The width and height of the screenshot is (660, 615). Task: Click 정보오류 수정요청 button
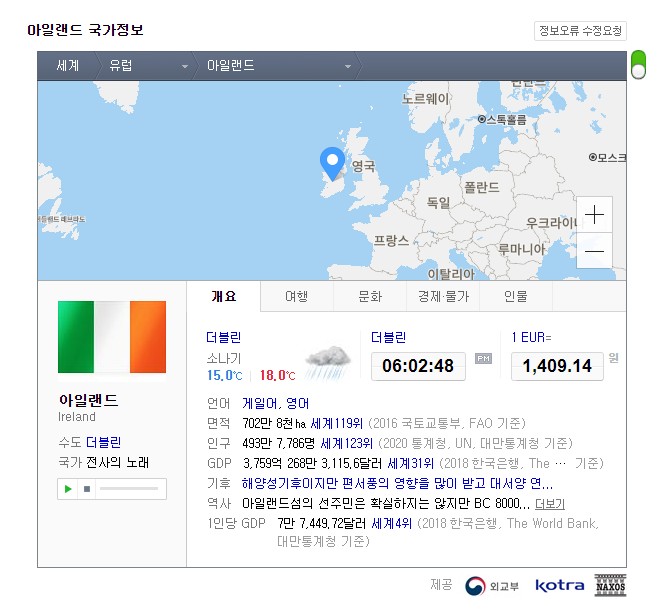(x=580, y=31)
